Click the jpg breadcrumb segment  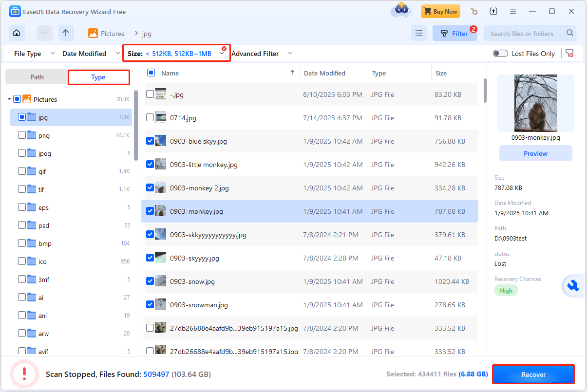(147, 34)
